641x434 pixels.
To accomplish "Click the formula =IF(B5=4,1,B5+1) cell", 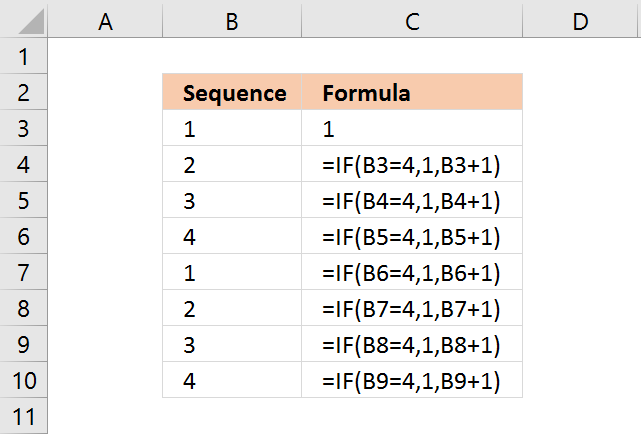I will point(411,237).
